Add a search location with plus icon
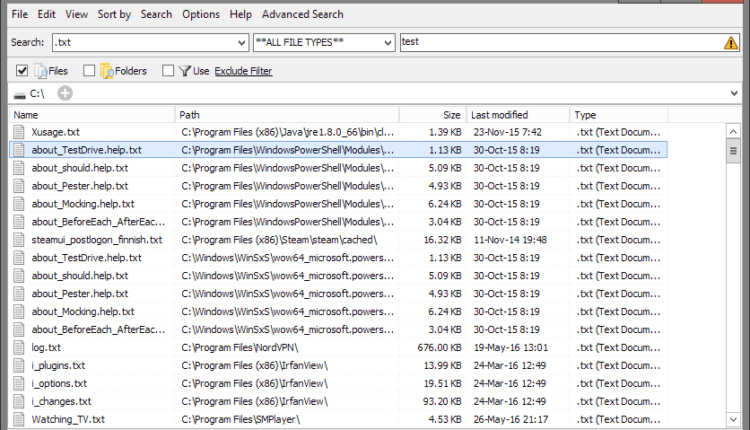Image resolution: width=750 pixels, height=430 pixels. [x=65, y=93]
